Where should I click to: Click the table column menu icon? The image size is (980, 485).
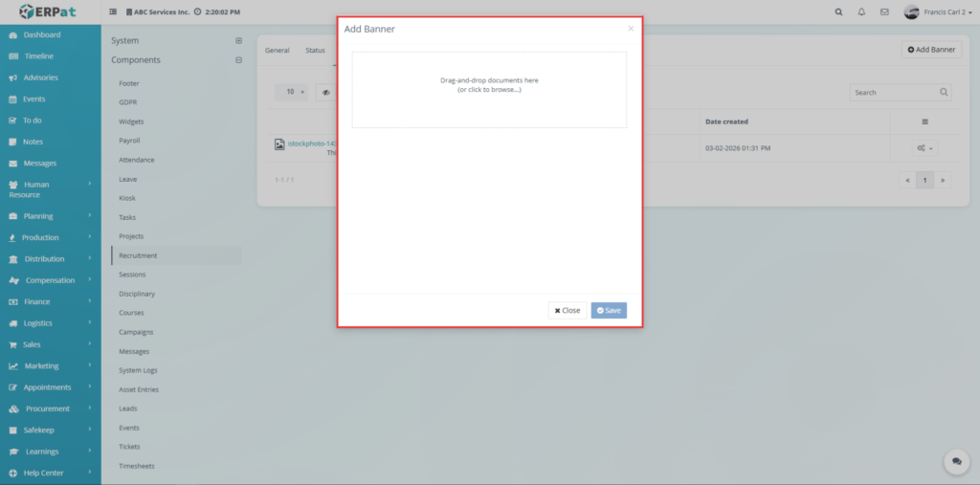[925, 121]
